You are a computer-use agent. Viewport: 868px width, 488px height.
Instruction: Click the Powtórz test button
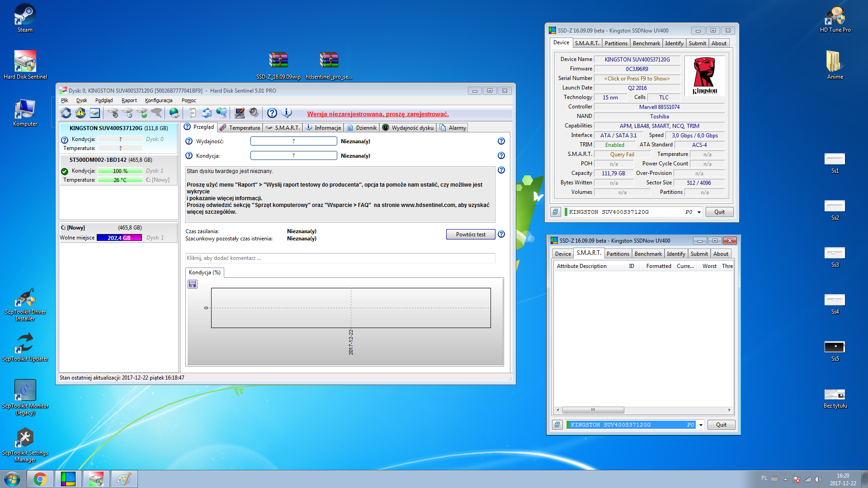pos(471,235)
